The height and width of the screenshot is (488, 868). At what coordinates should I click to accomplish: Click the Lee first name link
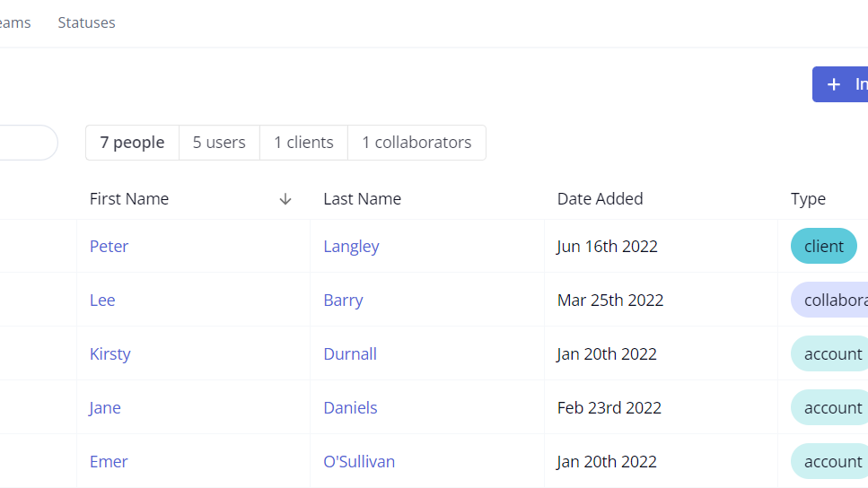click(x=102, y=301)
